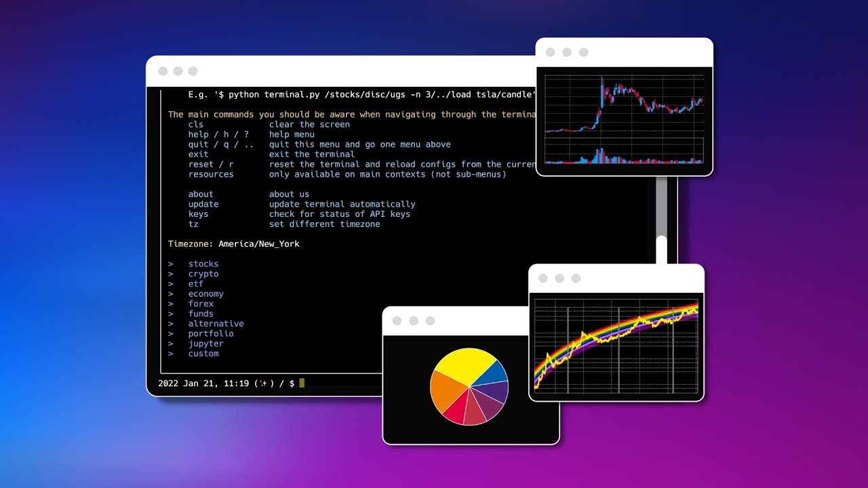The height and width of the screenshot is (488, 868).
Task: Click the '2022 Jan 21, 11:19' prompt timestamp
Action: [x=203, y=384]
